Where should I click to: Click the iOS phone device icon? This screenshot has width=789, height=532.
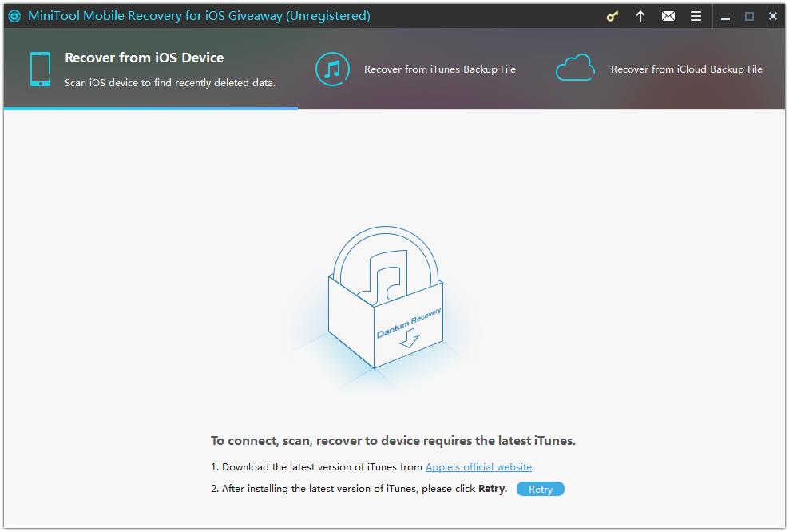click(x=40, y=69)
